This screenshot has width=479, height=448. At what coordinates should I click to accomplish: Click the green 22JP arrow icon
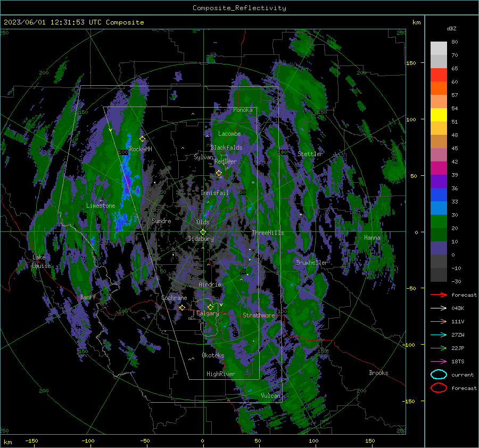439,348
